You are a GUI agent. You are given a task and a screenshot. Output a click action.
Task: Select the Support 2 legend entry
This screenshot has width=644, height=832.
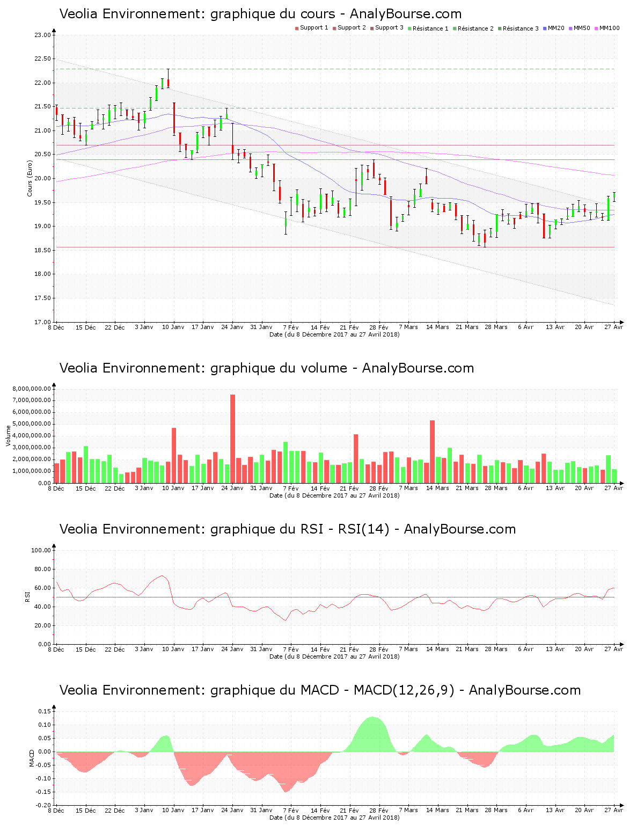click(x=349, y=28)
